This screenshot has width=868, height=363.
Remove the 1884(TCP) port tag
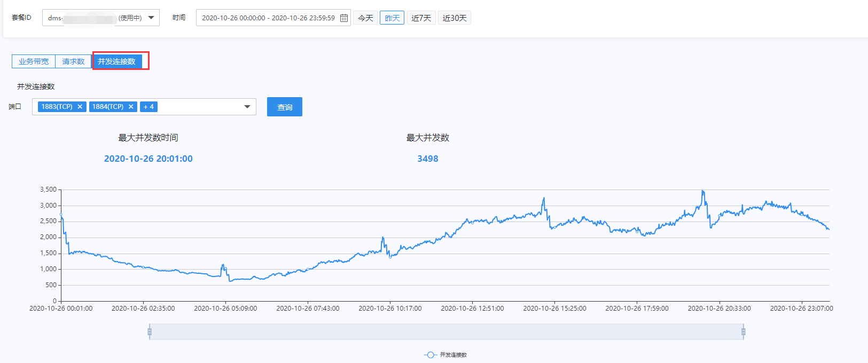pos(131,107)
